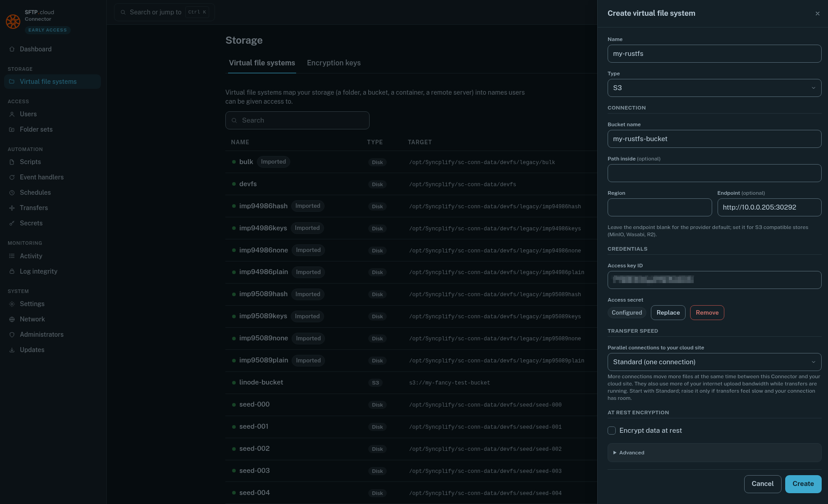Open Virtual file systems sidebar item
Screen dimensions: 828x504
coord(52,82)
